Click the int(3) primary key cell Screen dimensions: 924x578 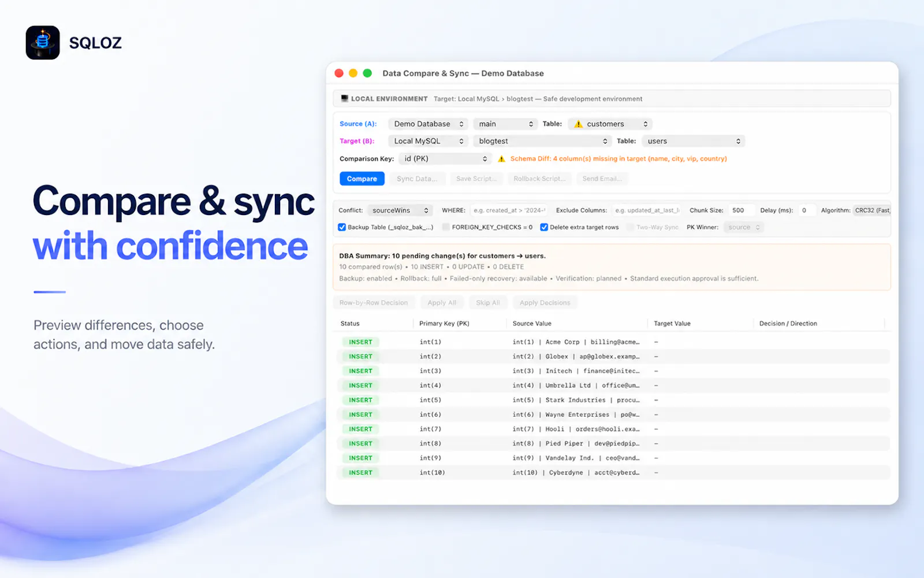pos(430,371)
